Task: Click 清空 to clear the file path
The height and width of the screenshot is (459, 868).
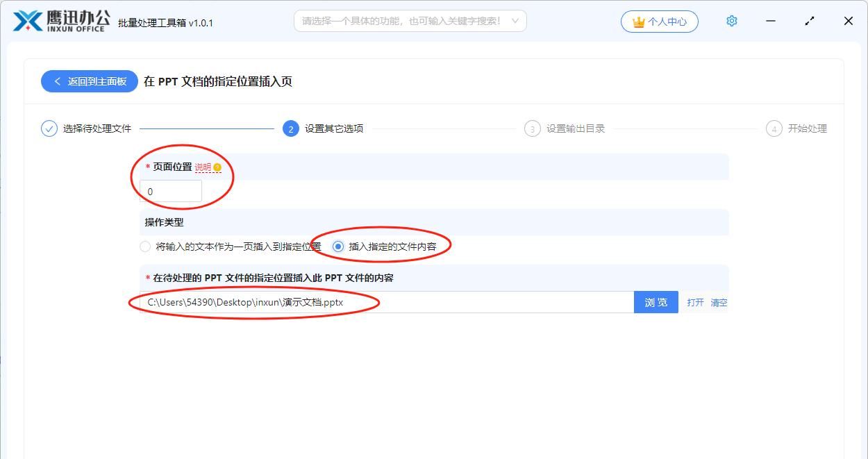Action: pos(719,302)
